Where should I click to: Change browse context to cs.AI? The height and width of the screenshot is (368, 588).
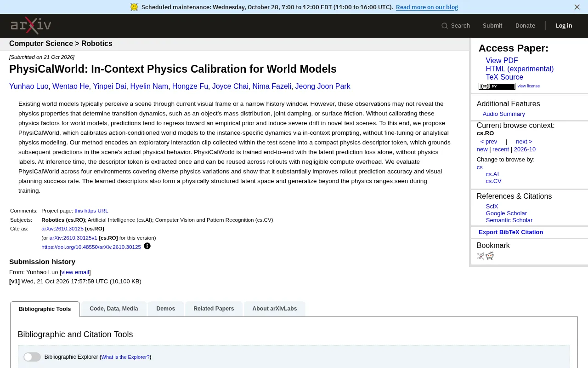point(492,174)
